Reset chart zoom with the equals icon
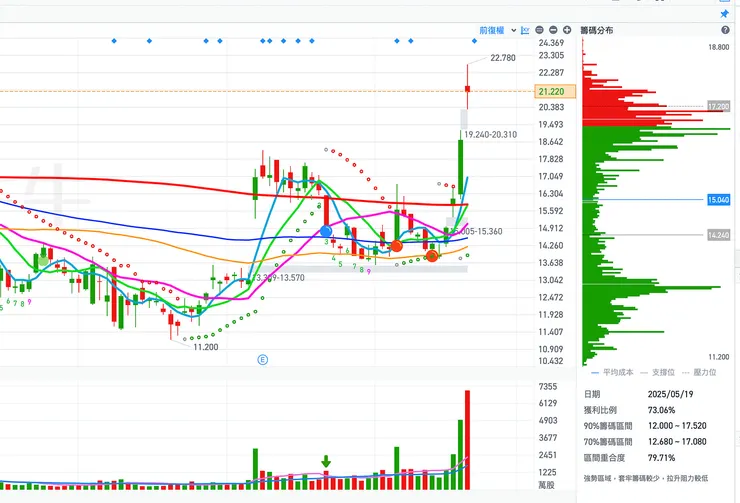The height and width of the screenshot is (503, 740). pos(539,30)
